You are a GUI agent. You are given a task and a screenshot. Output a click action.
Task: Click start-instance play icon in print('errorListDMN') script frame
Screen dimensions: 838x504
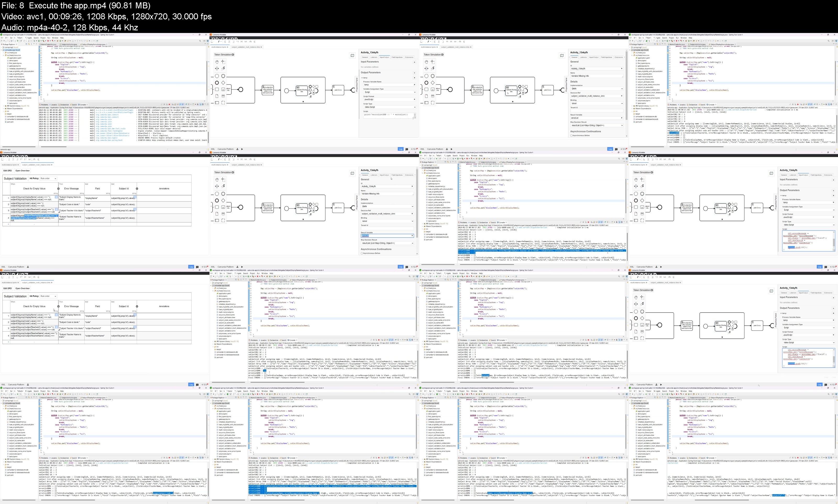click(x=242, y=149)
